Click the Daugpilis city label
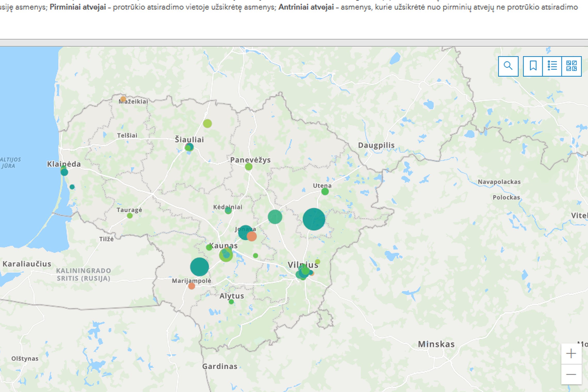The width and height of the screenshot is (588, 392). pyautogui.click(x=376, y=145)
